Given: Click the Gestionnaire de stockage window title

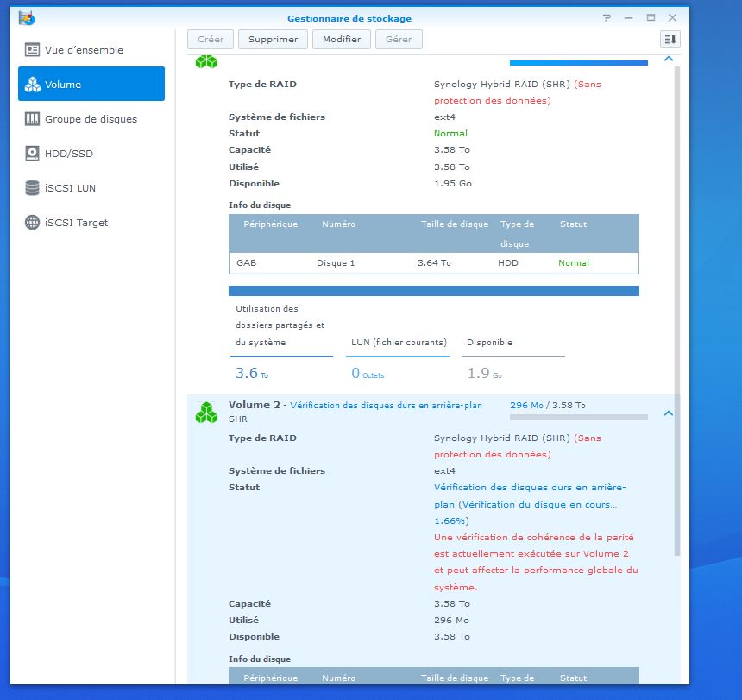Looking at the screenshot, I should coord(349,18).
